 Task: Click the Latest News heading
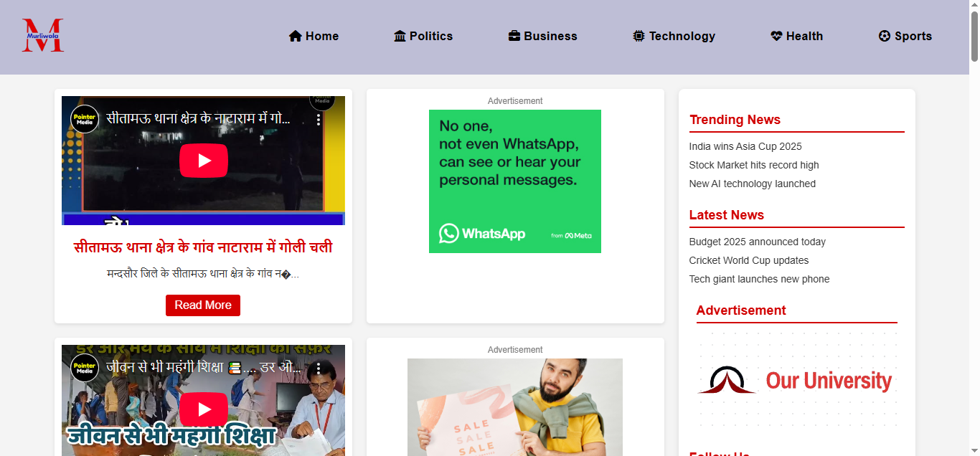click(727, 215)
